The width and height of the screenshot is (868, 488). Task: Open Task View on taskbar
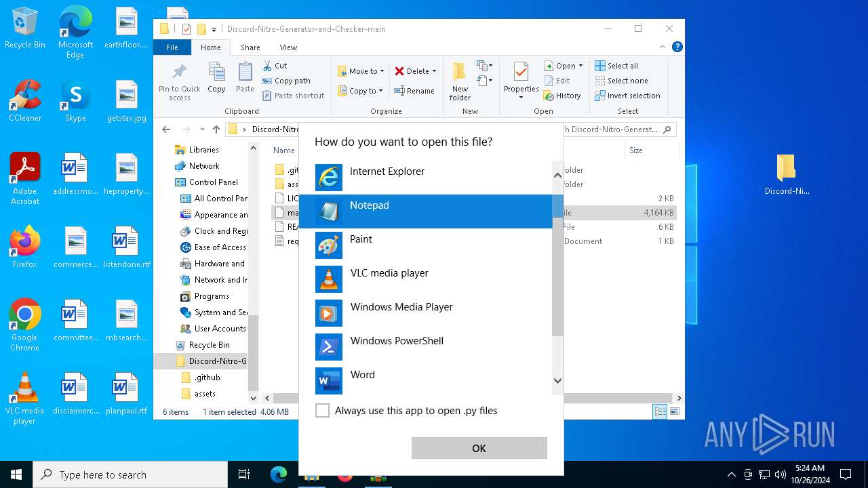(244, 474)
